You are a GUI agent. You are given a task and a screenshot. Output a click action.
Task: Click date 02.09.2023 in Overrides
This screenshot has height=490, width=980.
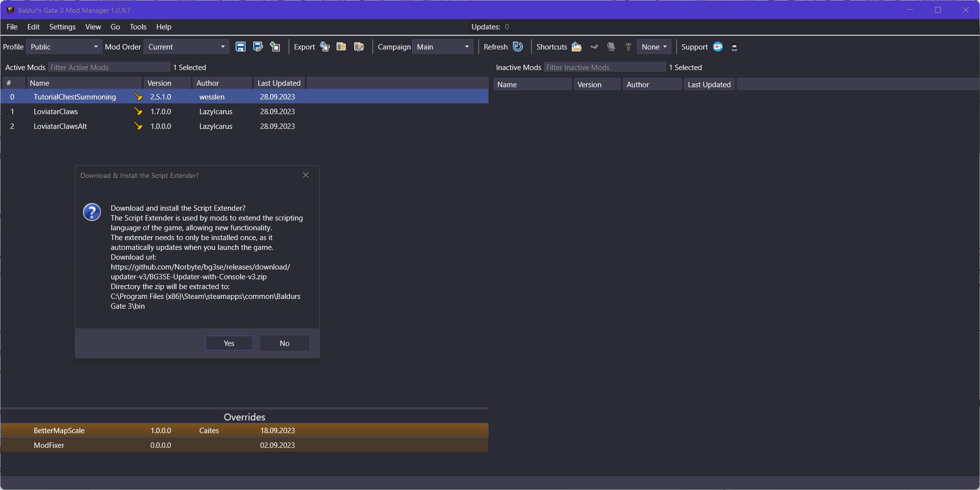277,445
